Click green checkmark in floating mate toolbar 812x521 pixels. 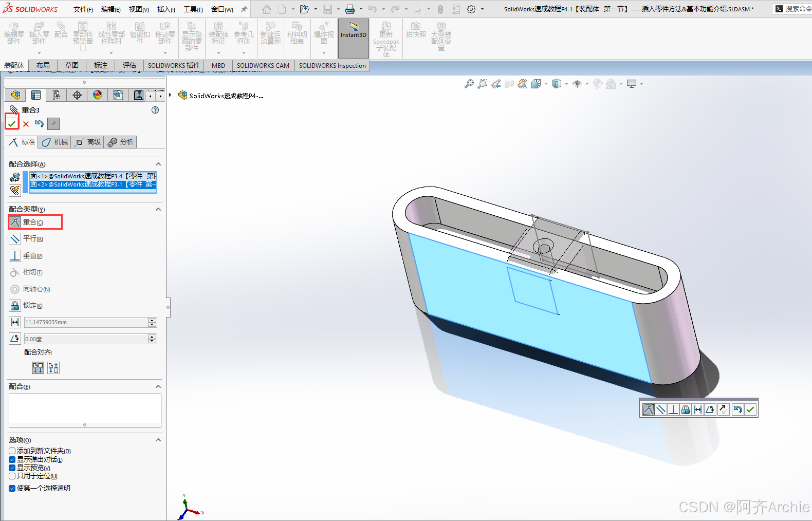750,410
